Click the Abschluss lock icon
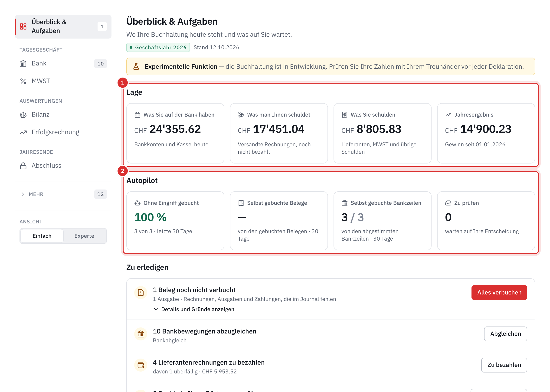This screenshot has width=550, height=392. 23,166
